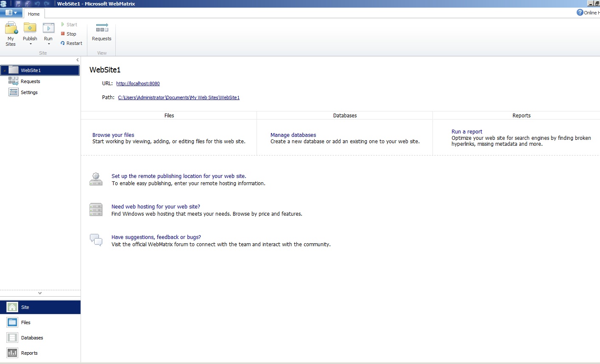Open Requests view from the ribbon
Image resolution: width=600 pixels, height=364 pixels.
(x=102, y=32)
